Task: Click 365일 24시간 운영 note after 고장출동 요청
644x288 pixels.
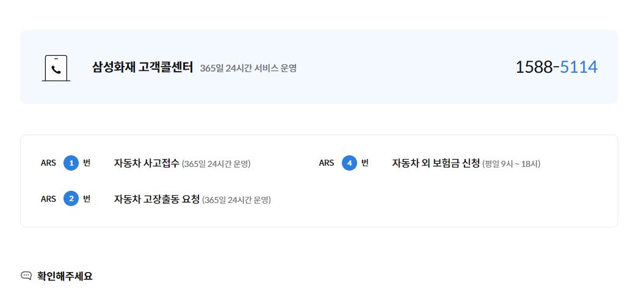Action: (x=237, y=201)
